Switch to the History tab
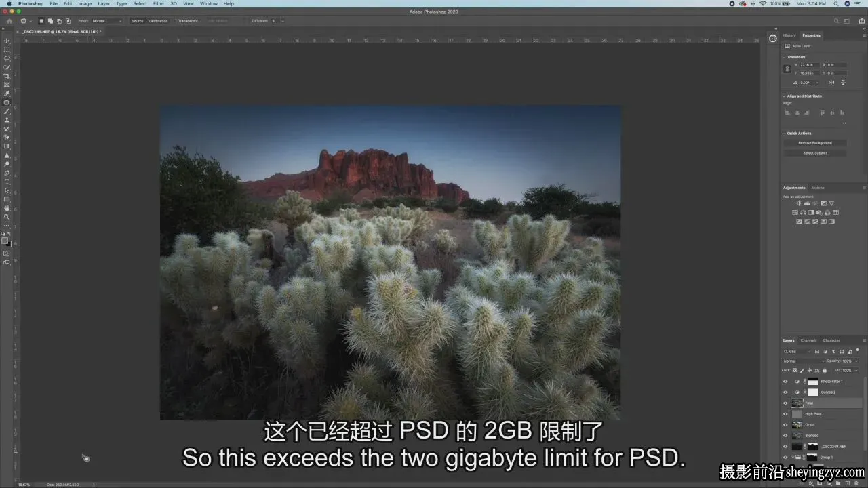This screenshot has width=868, height=488. (x=789, y=35)
